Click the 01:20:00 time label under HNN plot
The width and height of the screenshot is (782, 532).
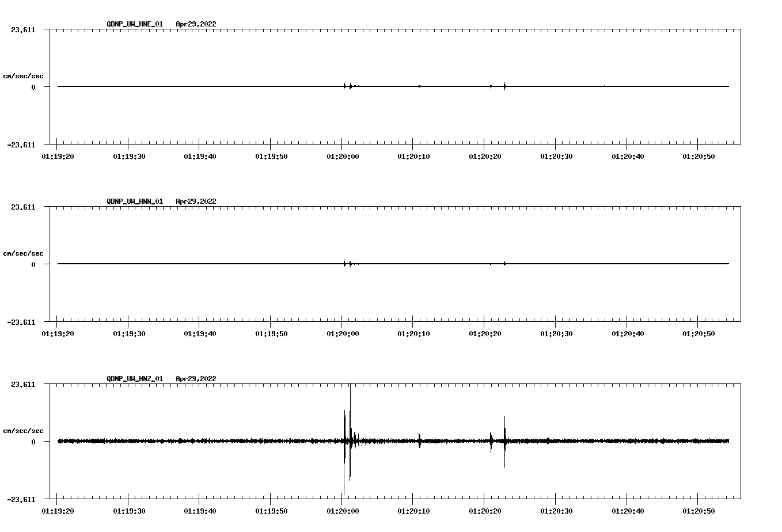tap(343, 333)
